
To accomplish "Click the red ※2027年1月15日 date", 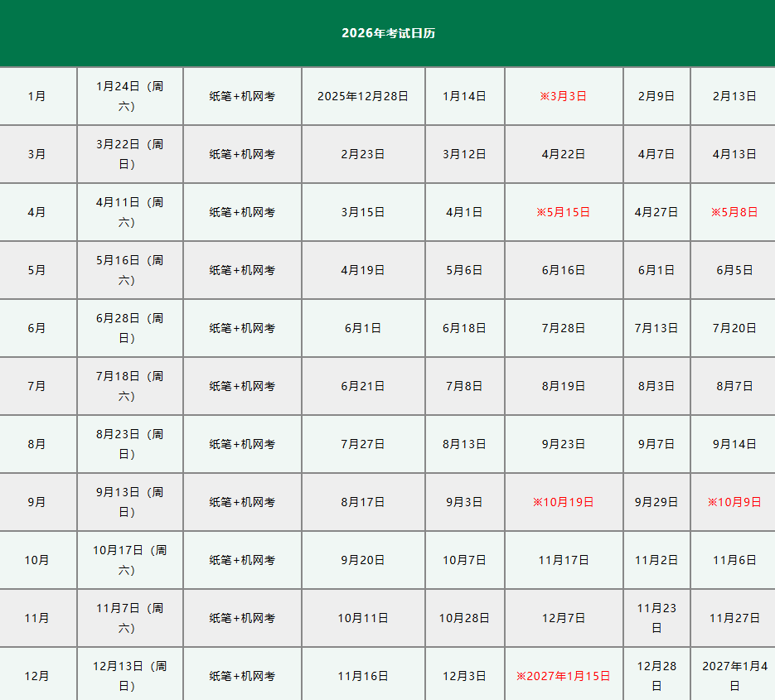I will [563, 676].
